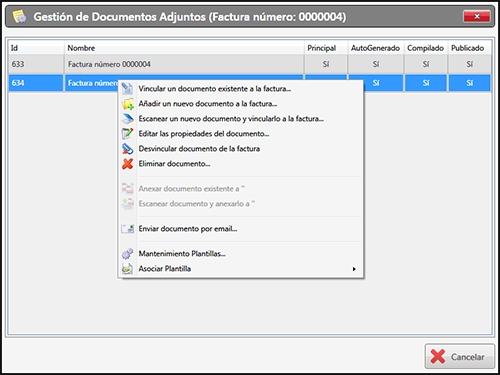The height and width of the screenshot is (375, 500).
Task: Select the row with Id 633
Action: [x=250, y=64]
